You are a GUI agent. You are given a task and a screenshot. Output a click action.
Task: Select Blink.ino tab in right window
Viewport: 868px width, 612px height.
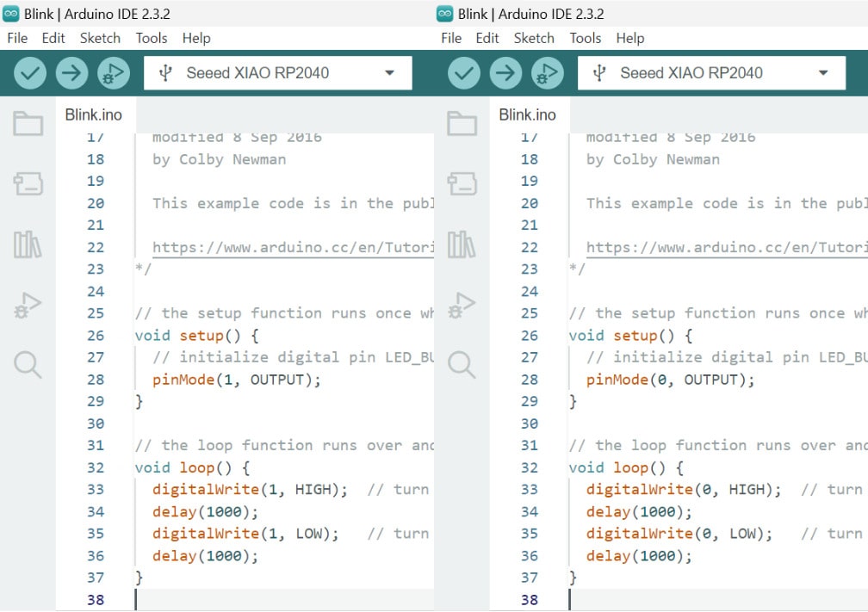(x=528, y=115)
